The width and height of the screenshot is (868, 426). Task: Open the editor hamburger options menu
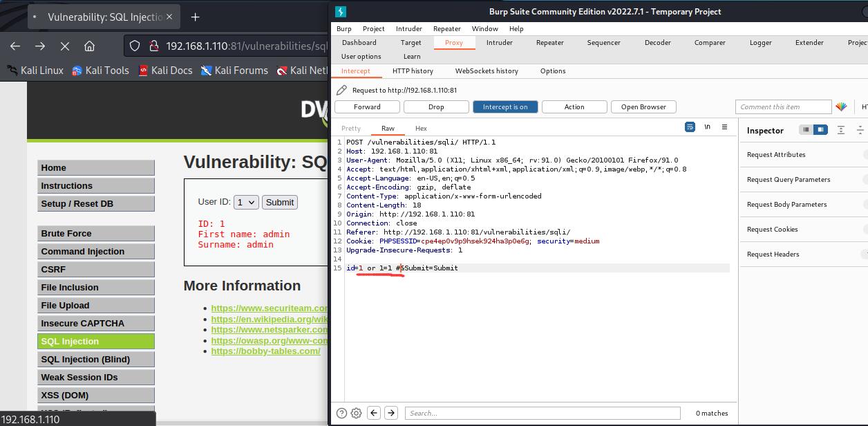click(724, 127)
